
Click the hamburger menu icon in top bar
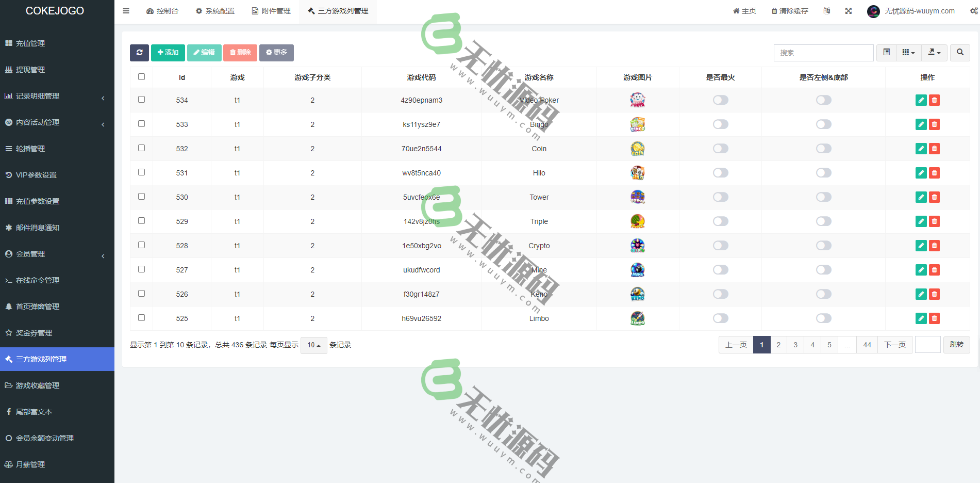[126, 11]
